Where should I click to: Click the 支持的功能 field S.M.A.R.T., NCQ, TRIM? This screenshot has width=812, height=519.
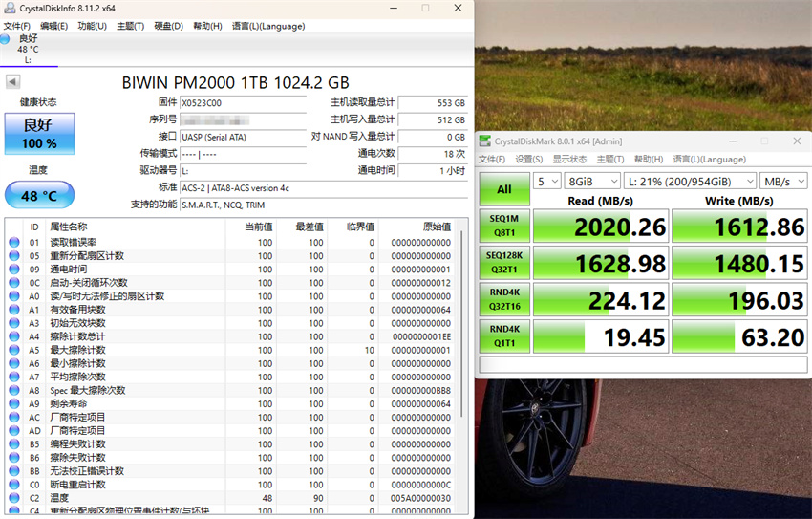click(324, 205)
